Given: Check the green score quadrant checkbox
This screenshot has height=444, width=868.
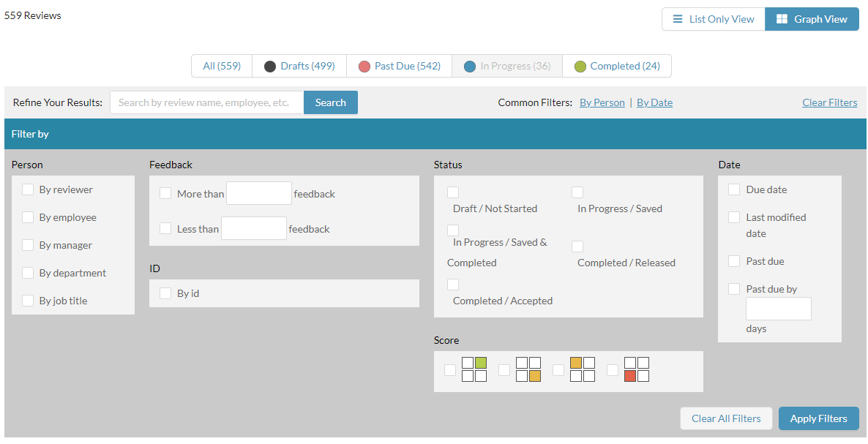Looking at the screenshot, I should pyautogui.click(x=450, y=370).
